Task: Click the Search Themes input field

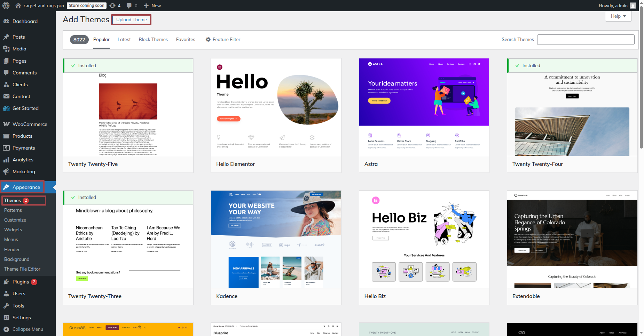Action: tap(586, 40)
